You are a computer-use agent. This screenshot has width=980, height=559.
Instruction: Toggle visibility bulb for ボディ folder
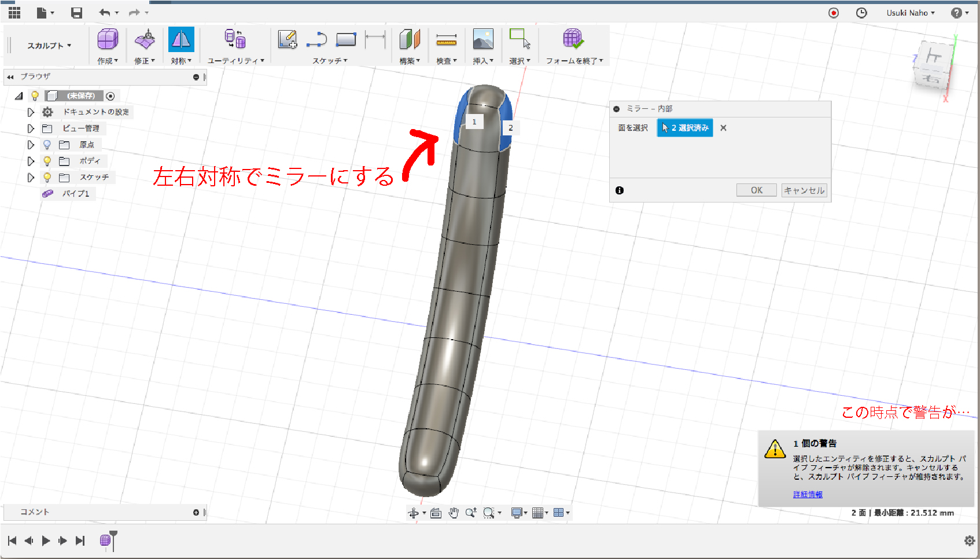(x=47, y=161)
